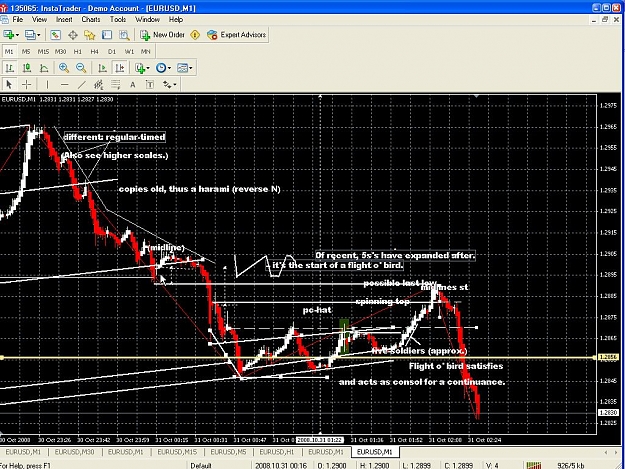Open the Indicators list icon
625x469 pixels.
pyautogui.click(x=140, y=68)
